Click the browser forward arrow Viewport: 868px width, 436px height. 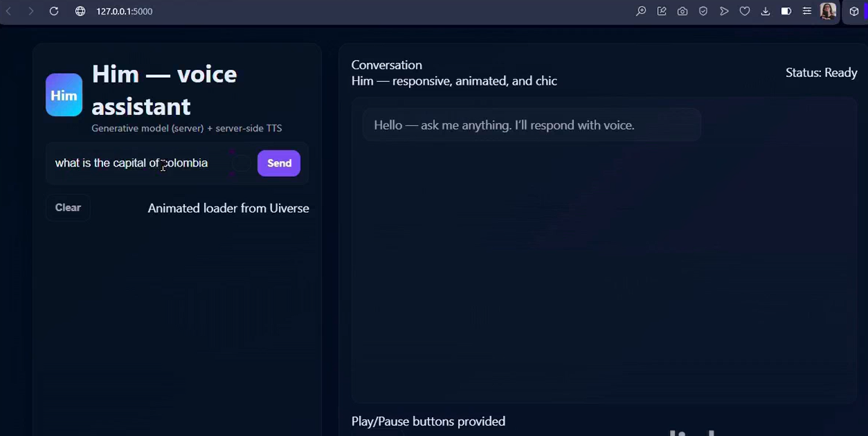tap(30, 11)
